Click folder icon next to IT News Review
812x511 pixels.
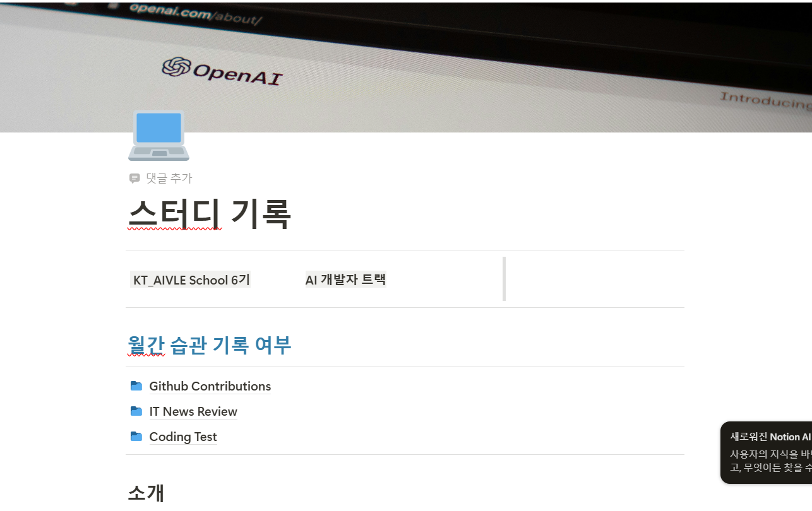point(136,411)
